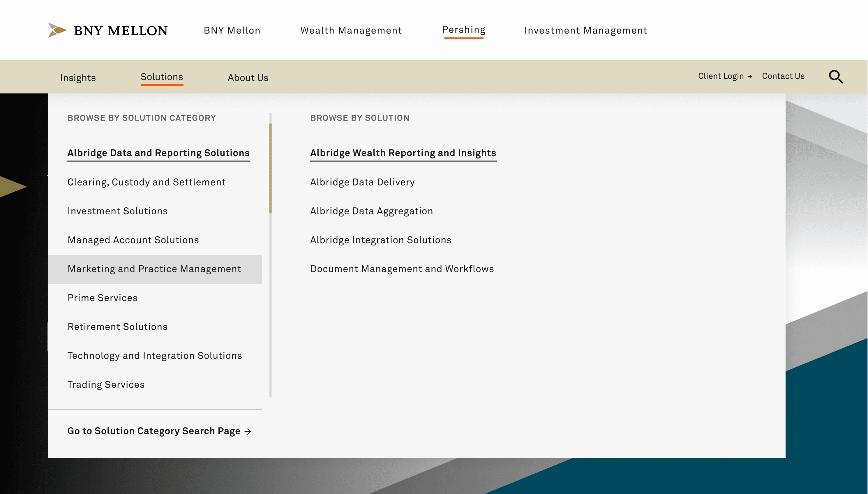Open Albridge Wealth Reporting and Insights
This screenshot has height=494, width=868.
[403, 153]
